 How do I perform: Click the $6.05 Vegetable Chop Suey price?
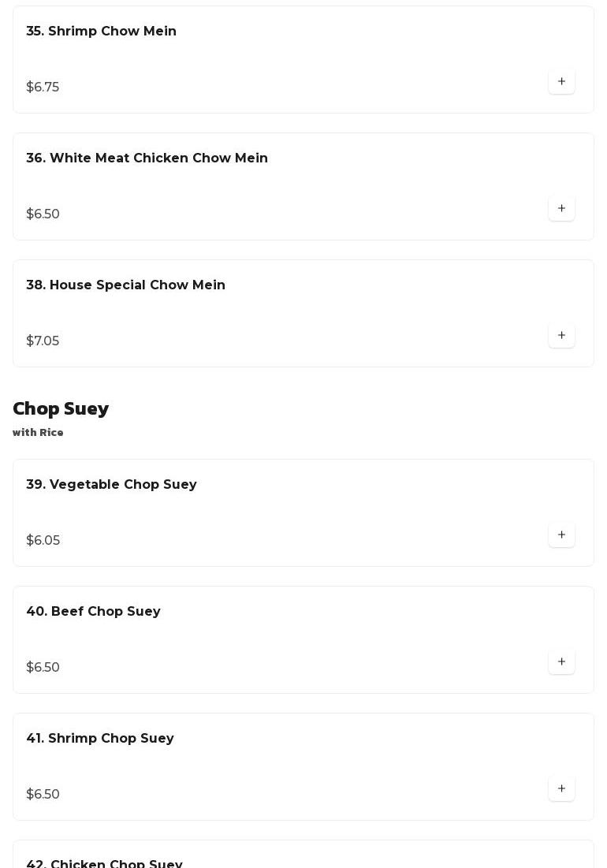(43, 541)
